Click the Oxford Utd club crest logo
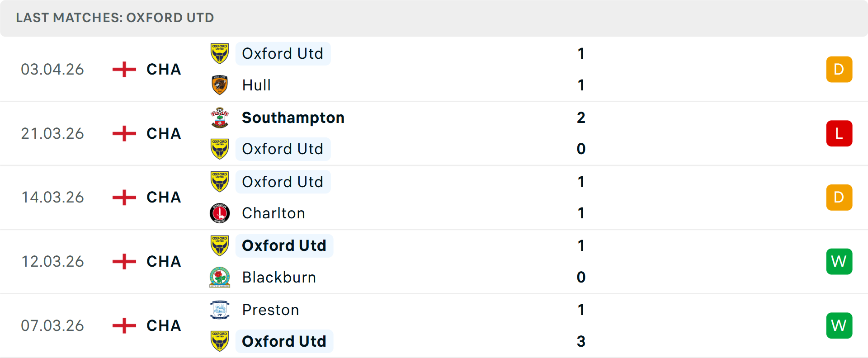Viewport: 868px width, 358px height. 220,53
